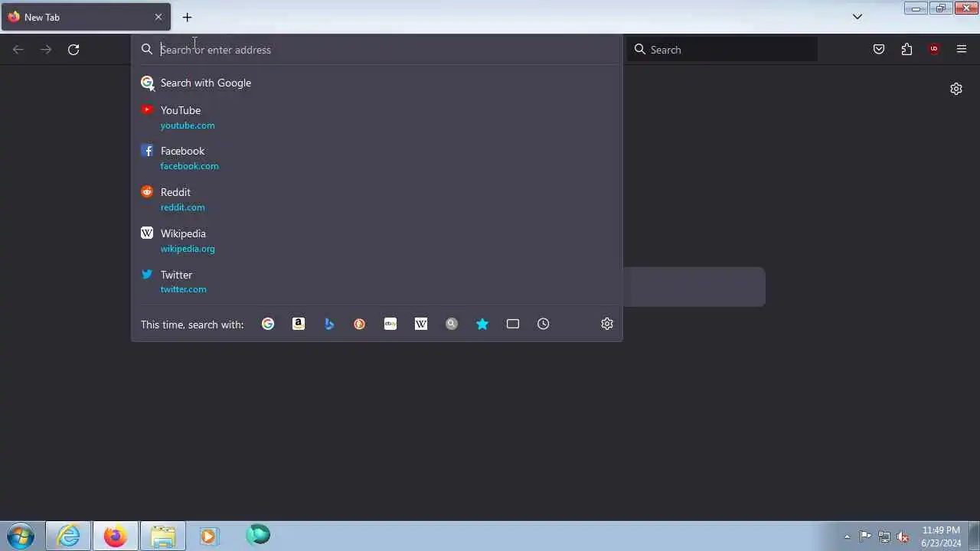Open the list all tabs chevron
980x551 pixels.
857,17
